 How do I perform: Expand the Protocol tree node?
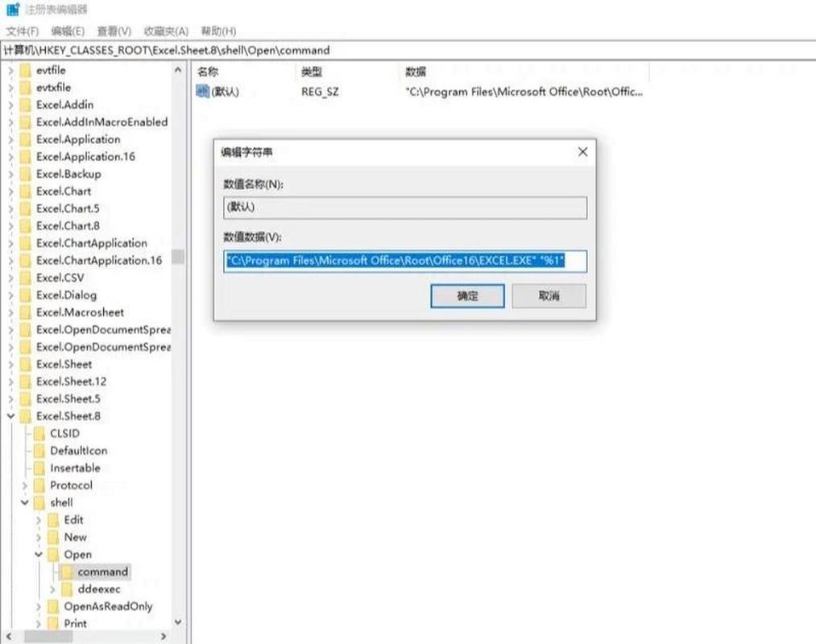coord(24,485)
